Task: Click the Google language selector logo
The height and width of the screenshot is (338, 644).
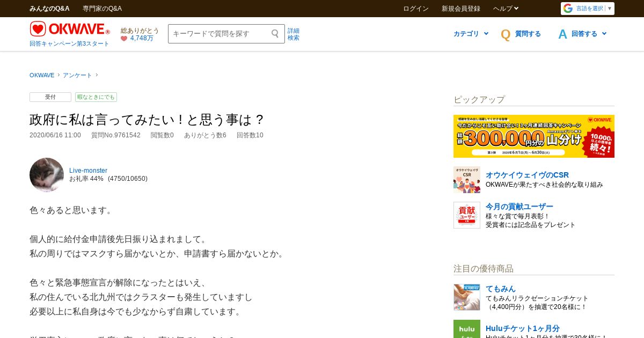Action: pyautogui.click(x=568, y=9)
